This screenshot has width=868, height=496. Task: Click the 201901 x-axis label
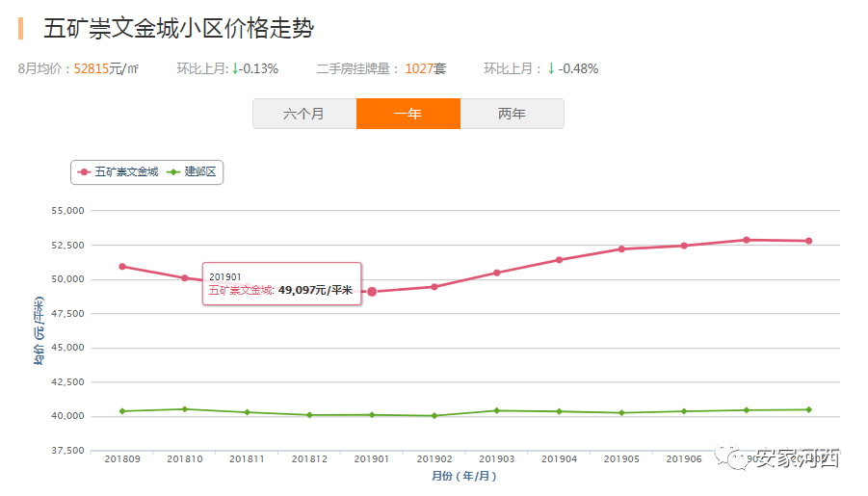tap(372, 458)
